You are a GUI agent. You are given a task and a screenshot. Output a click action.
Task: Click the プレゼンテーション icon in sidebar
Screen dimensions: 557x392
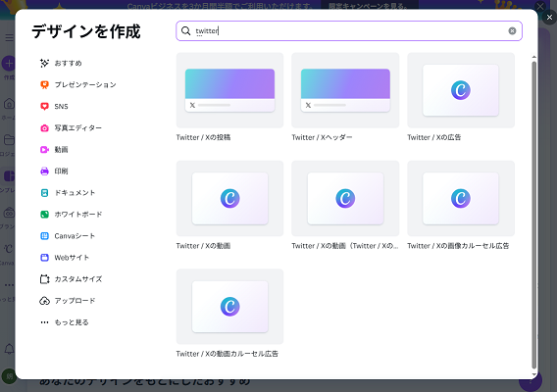point(44,85)
